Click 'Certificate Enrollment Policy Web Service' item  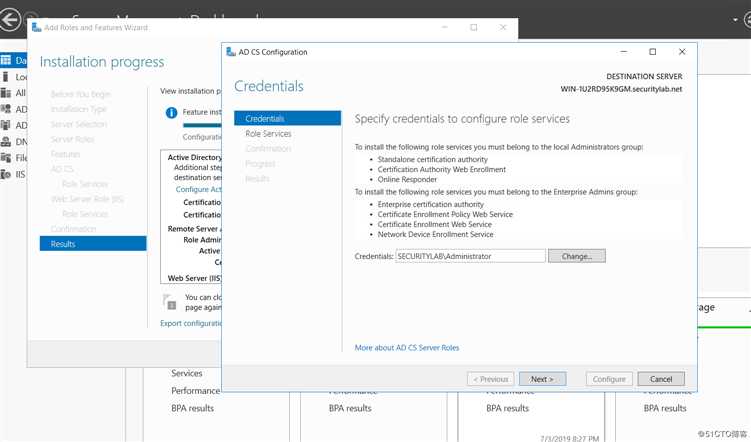point(445,215)
